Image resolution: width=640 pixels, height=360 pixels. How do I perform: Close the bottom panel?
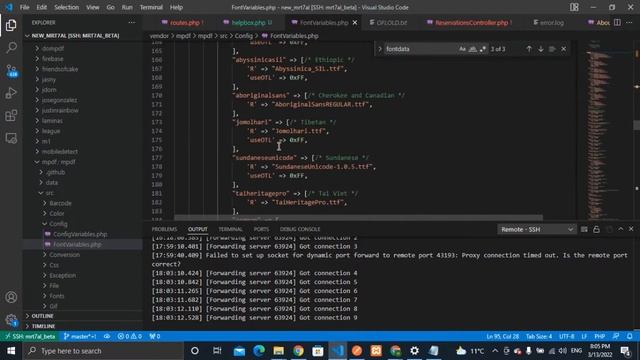pyautogui.click(x=631, y=229)
